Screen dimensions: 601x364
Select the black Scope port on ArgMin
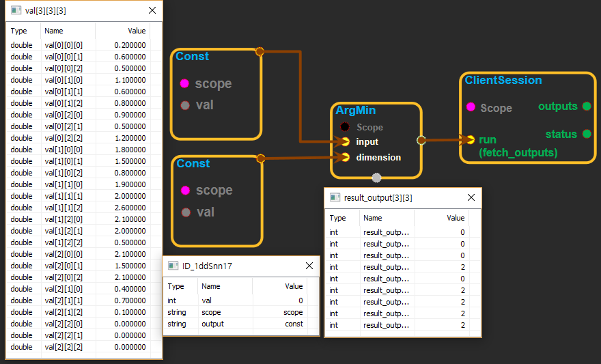[345, 127]
